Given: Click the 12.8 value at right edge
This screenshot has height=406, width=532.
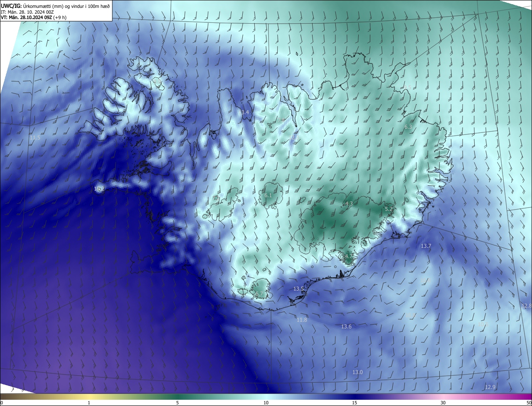Looking at the screenshot, I should coord(527,306).
